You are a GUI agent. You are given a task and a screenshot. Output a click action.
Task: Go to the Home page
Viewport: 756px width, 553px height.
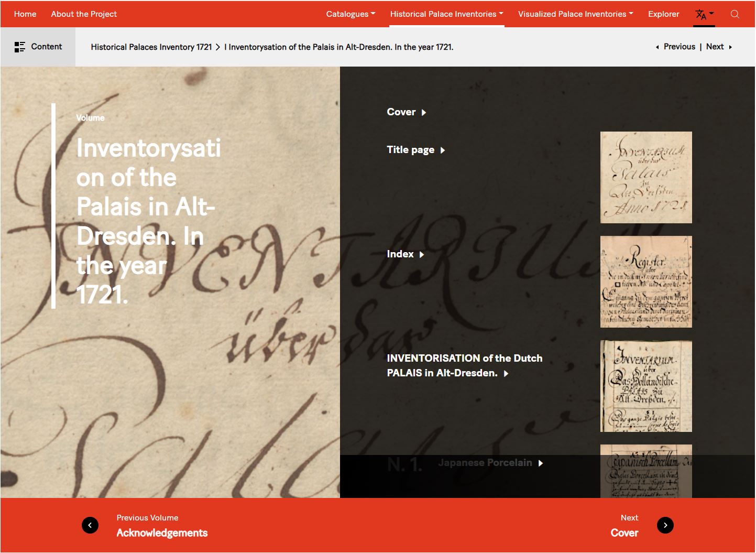coord(25,14)
